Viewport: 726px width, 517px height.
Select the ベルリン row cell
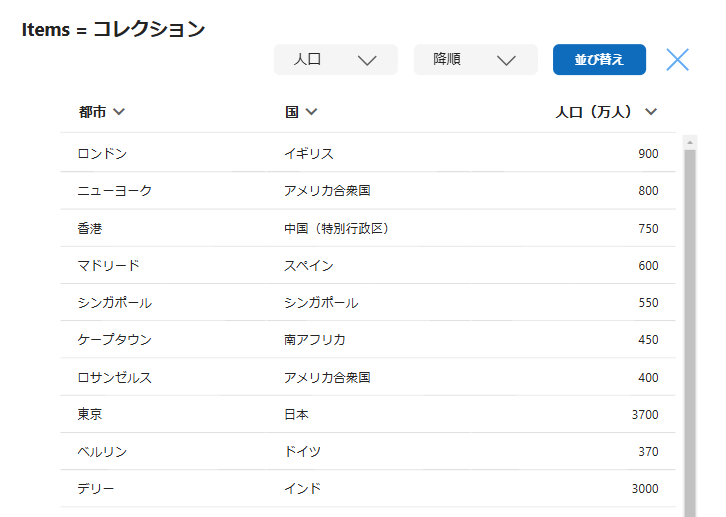pyautogui.click(x=102, y=452)
